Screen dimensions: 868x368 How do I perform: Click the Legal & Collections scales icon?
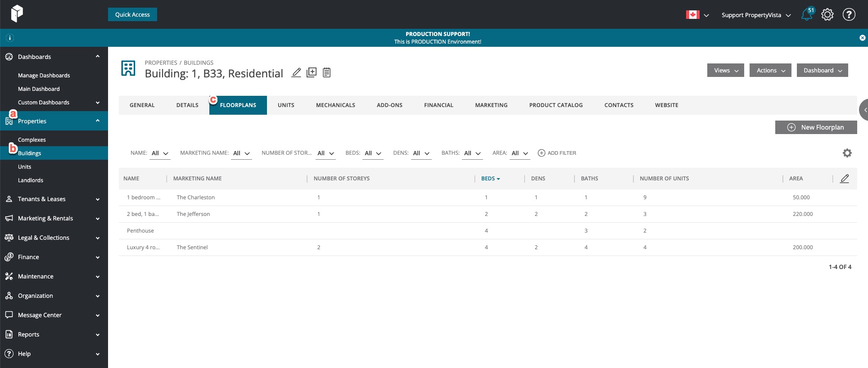point(9,238)
